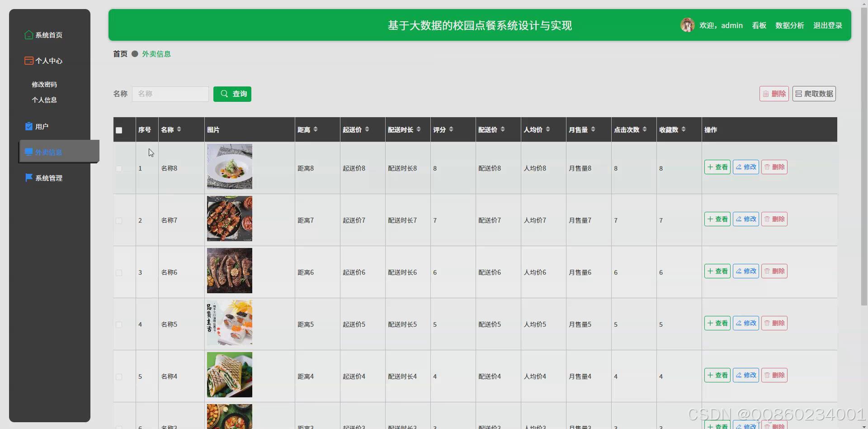Sort by 月售量 column arrows

(593, 129)
